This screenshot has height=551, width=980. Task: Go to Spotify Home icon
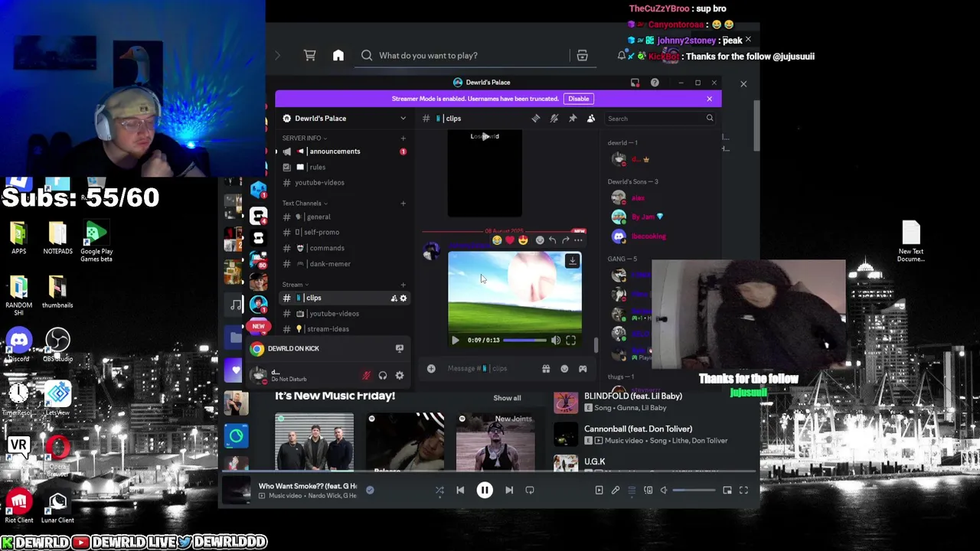338,55
